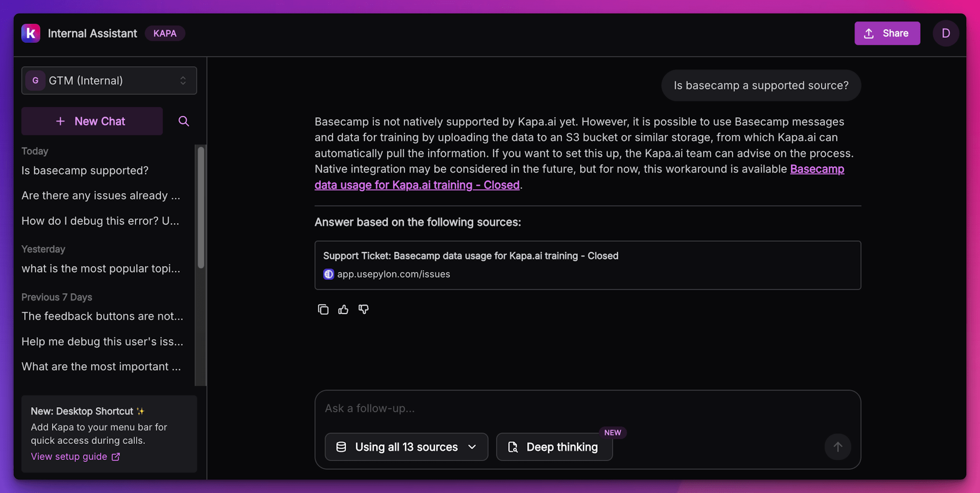Open the GTM (Internal) project selector

(109, 81)
